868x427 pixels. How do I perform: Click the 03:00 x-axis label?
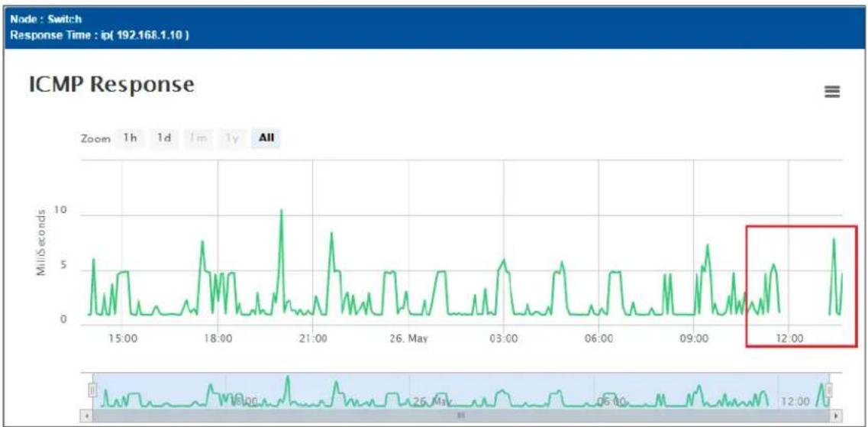pyautogui.click(x=503, y=338)
